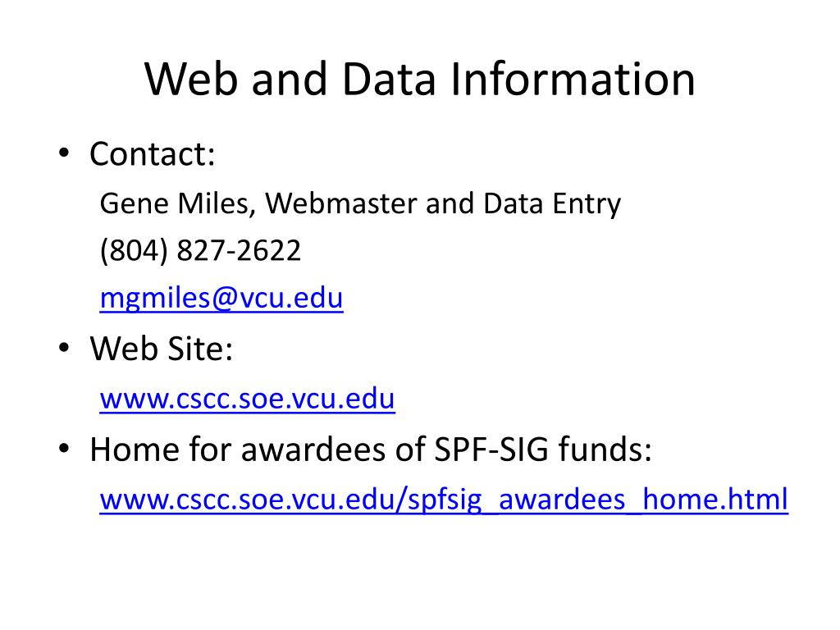This screenshot has width=840, height=630.
Task: Select the Contact: bullet heading
Action: [x=152, y=154]
